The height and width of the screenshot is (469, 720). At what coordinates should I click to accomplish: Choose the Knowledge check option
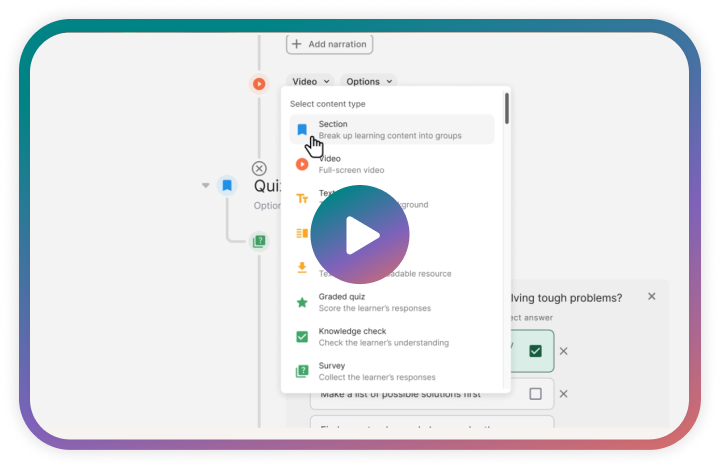(x=392, y=337)
